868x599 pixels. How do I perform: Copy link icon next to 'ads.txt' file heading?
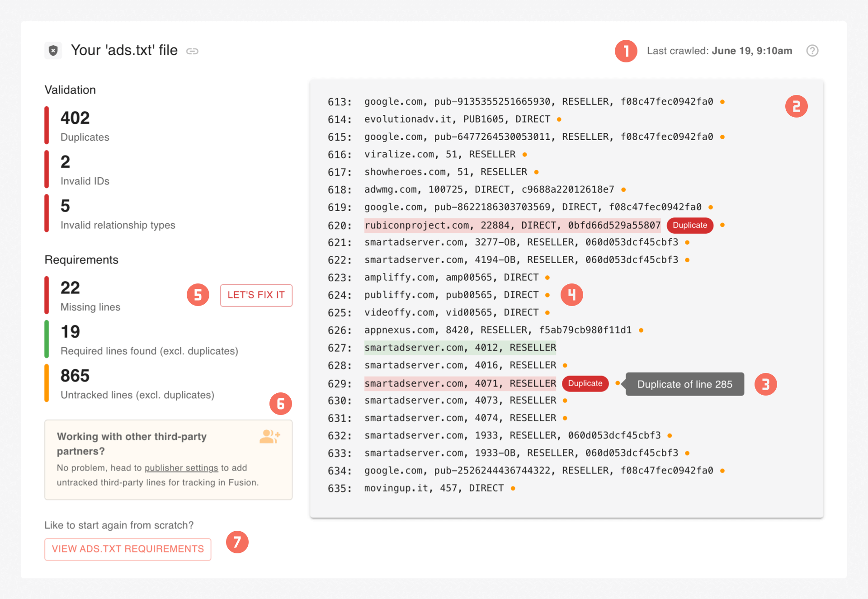coord(192,51)
